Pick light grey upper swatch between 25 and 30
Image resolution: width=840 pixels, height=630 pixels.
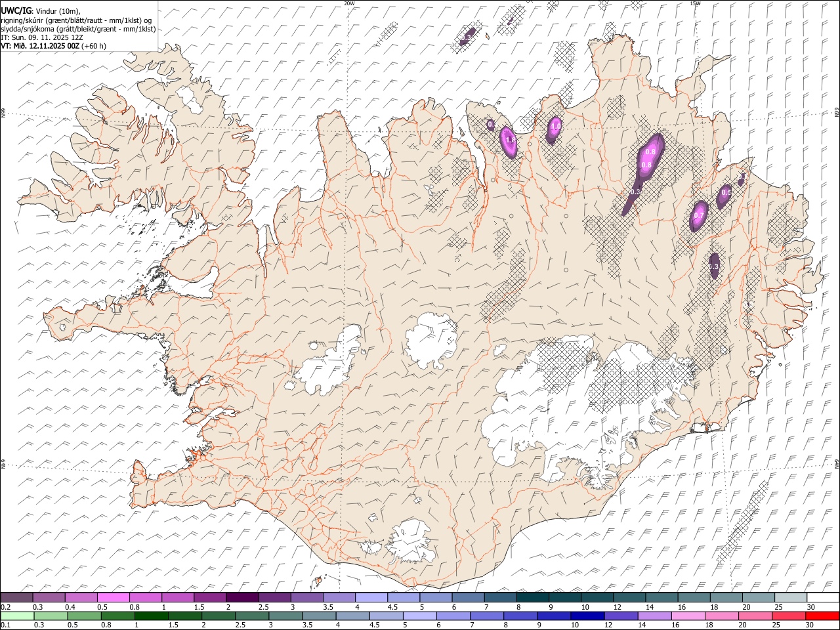pos(790,597)
